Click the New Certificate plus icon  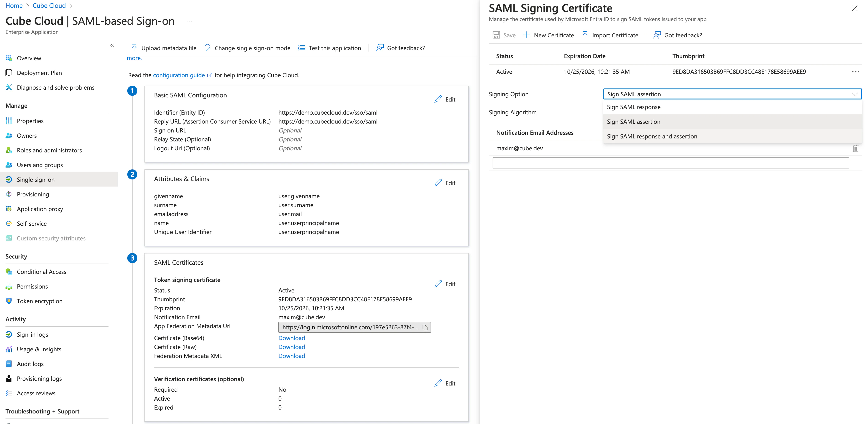526,35
